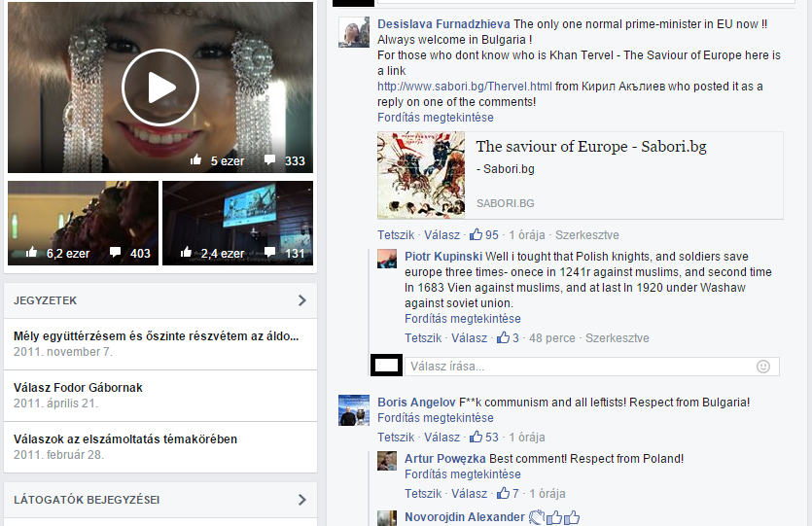Show translation of Artur Powęzka's reply
The image size is (812, 526).
click(x=463, y=474)
